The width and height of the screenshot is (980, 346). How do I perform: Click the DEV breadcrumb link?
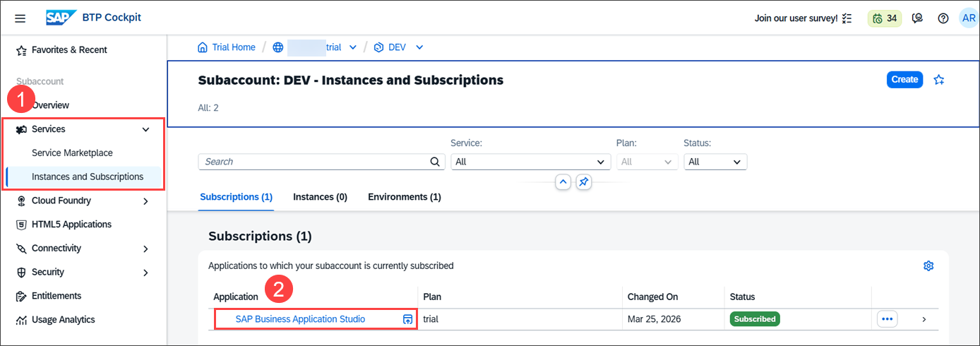[x=398, y=47]
